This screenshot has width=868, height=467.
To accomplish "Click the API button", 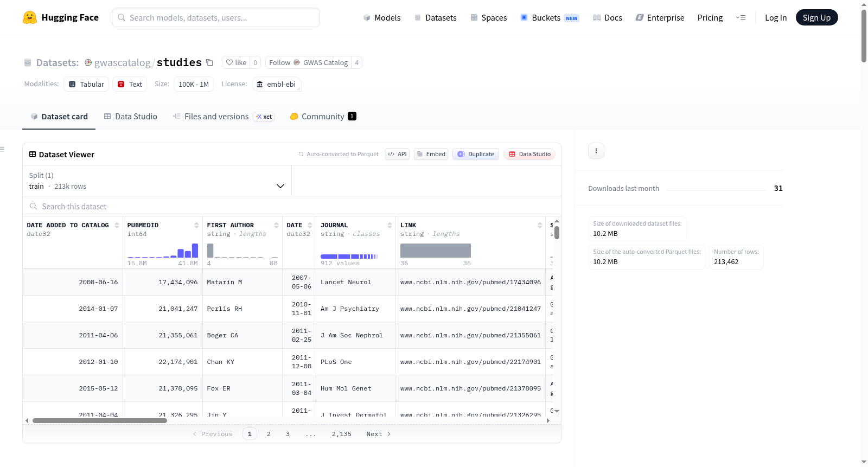I will [397, 154].
